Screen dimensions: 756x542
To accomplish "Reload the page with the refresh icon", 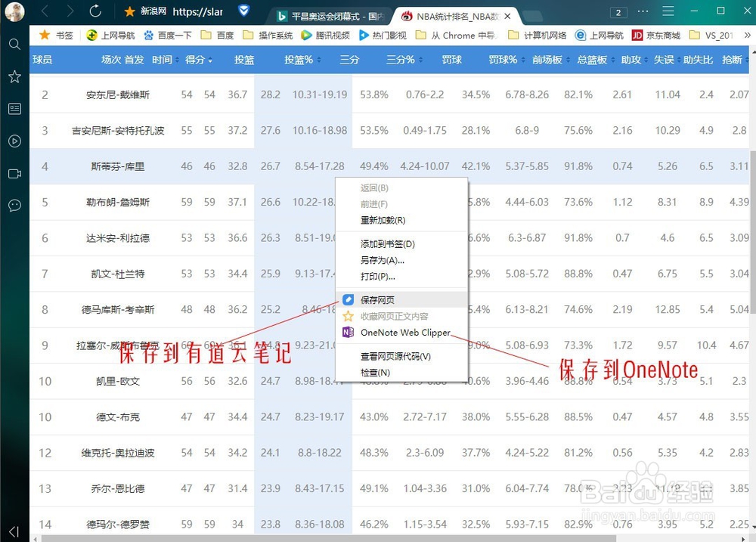I will (x=95, y=11).
